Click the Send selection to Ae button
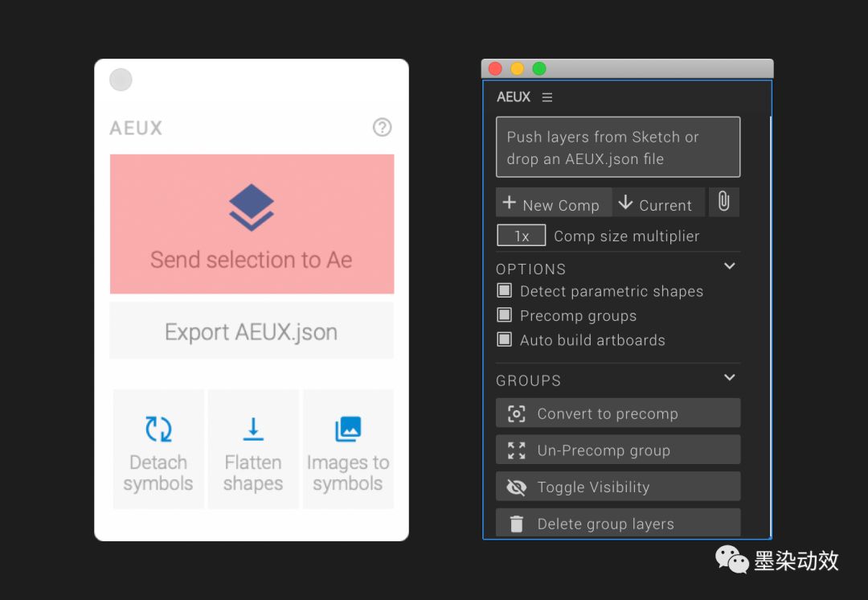 click(252, 224)
